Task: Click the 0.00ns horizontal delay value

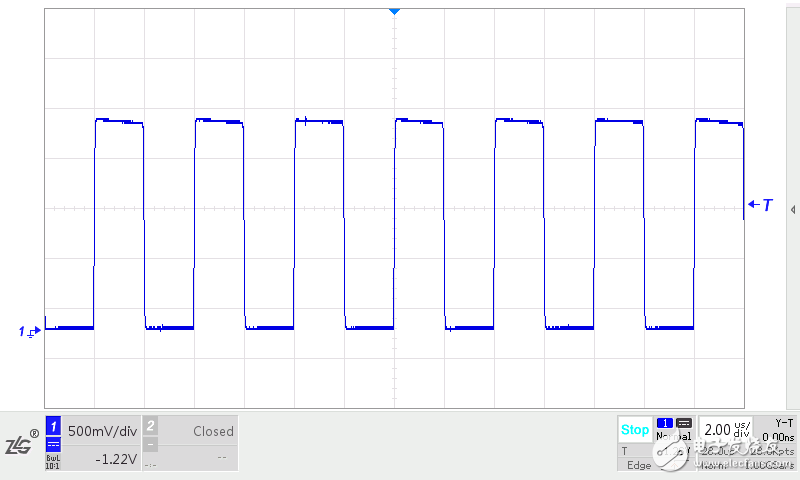Action: [778, 437]
